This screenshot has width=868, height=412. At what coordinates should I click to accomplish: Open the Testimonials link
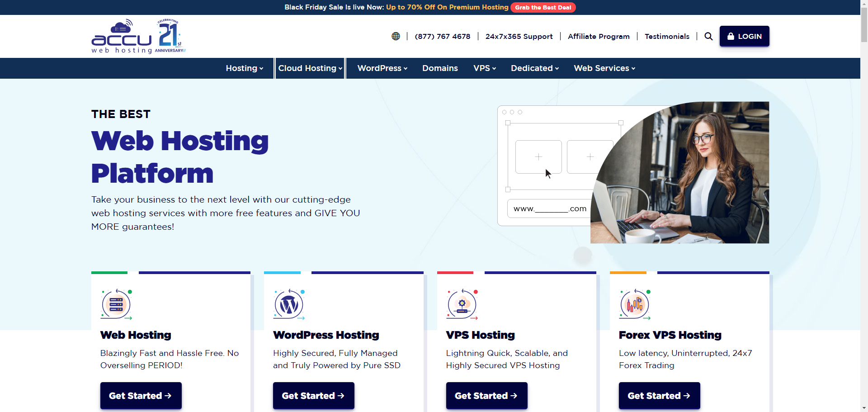[x=667, y=36]
